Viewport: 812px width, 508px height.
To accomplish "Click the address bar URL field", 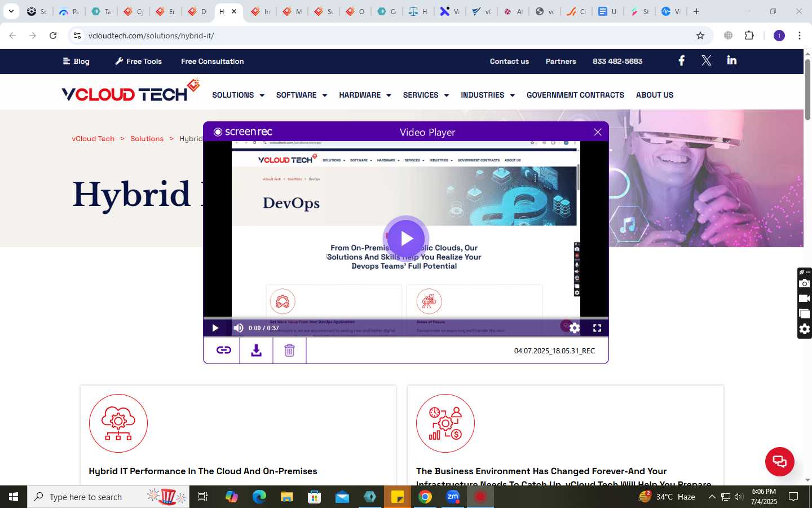I will point(389,36).
